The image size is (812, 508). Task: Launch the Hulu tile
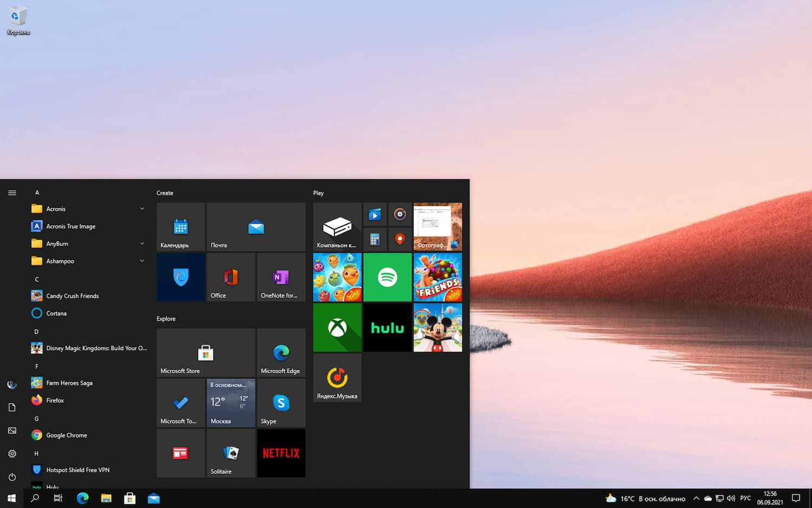pos(388,328)
